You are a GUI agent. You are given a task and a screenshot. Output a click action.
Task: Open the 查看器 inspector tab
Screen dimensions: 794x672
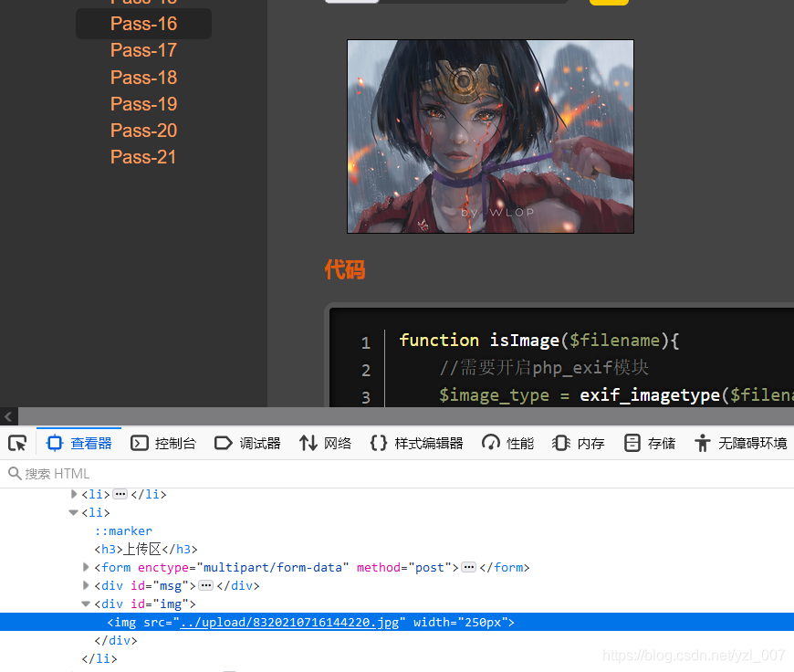tap(78, 444)
